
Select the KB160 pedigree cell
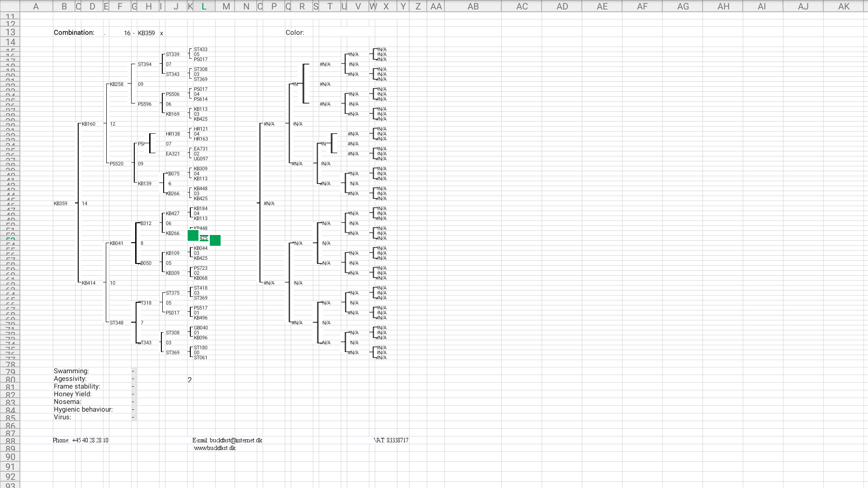pyautogui.click(x=89, y=124)
